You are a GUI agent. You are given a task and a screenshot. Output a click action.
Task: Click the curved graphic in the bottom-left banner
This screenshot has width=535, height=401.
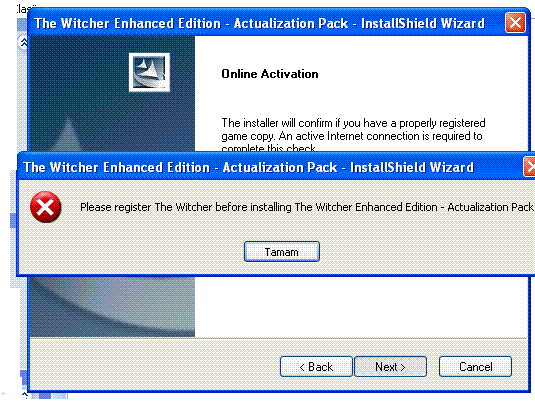113,306
